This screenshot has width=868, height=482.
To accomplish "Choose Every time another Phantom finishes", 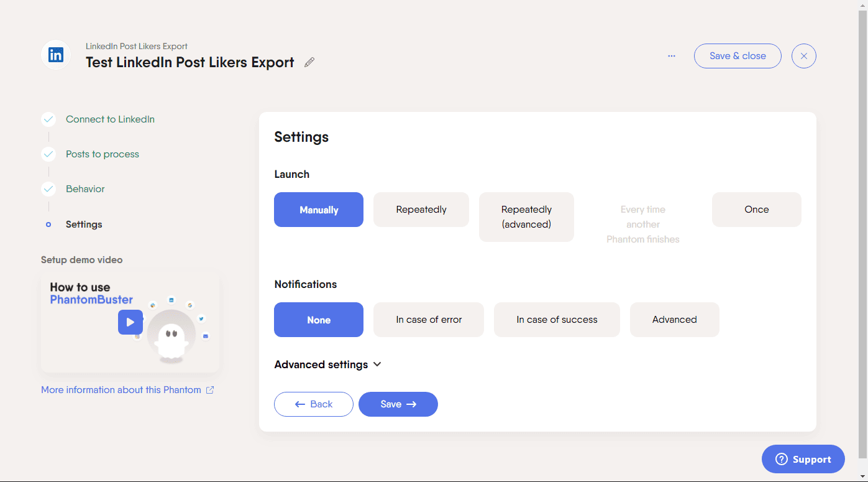I will tap(643, 225).
